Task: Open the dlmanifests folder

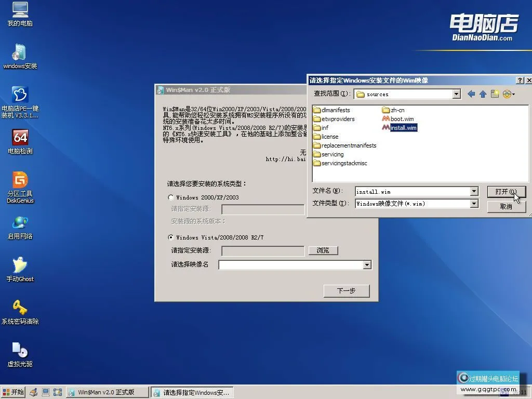Action: (334, 110)
